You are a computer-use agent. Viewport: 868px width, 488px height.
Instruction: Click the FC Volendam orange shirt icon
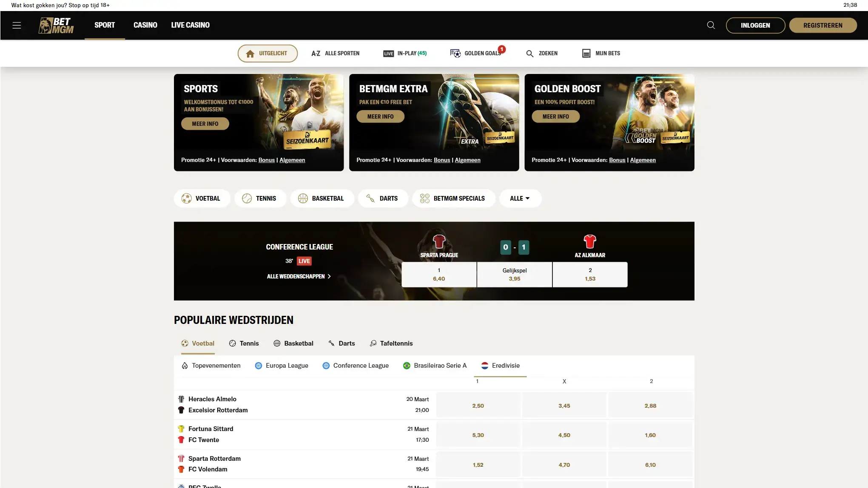(x=181, y=469)
